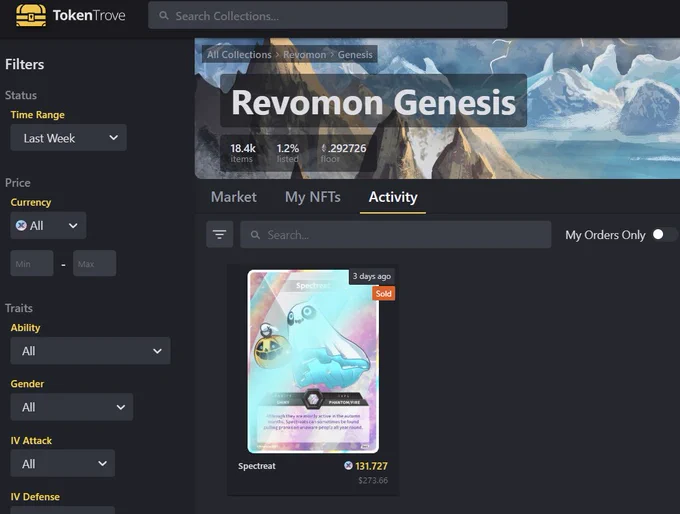This screenshot has width=680, height=514.
Task: Go to All Collections breadcrumb
Action: (x=239, y=55)
